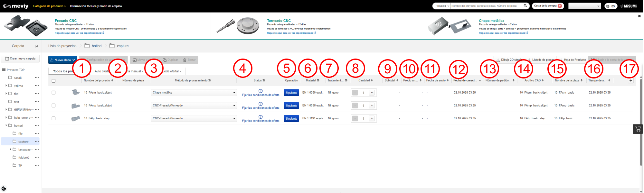The width and height of the screenshot is (644, 193).
Task: Open processing method dropdown showing Chapa metálica
Action: 194,93
